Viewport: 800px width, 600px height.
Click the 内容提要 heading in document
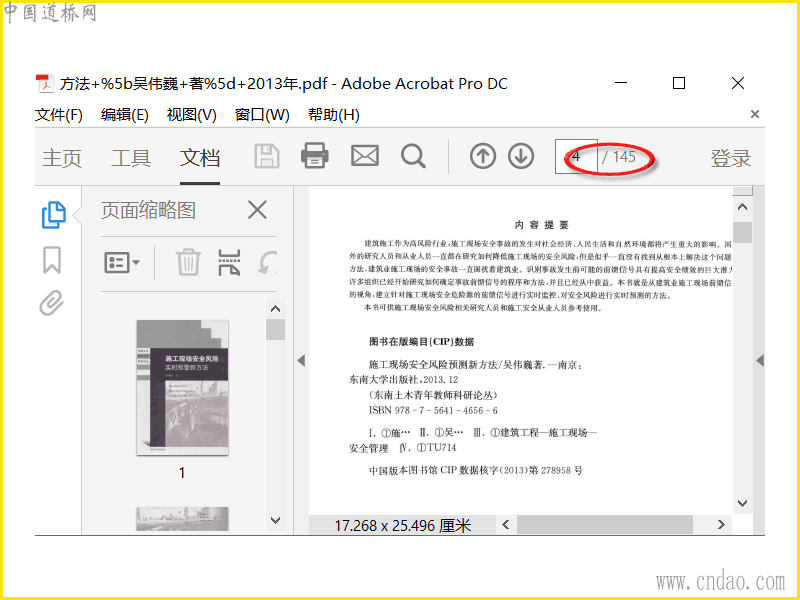(542, 225)
